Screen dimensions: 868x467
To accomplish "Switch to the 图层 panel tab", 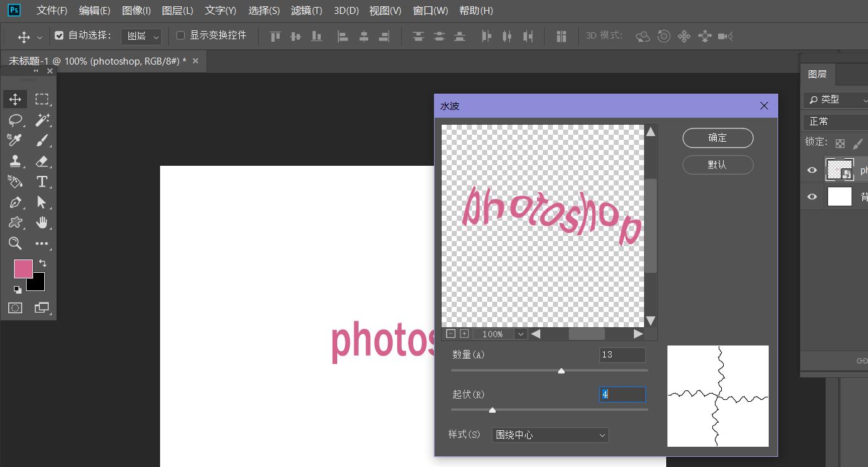I will pyautogui.click(x=817, y=74).
